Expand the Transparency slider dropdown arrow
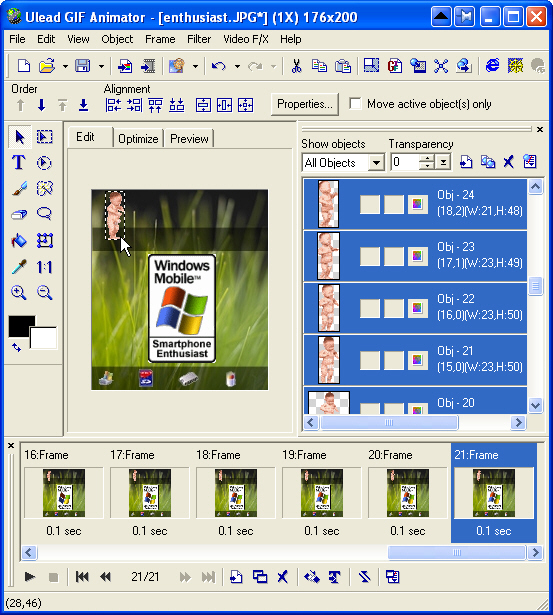 (x=444, y=162)
